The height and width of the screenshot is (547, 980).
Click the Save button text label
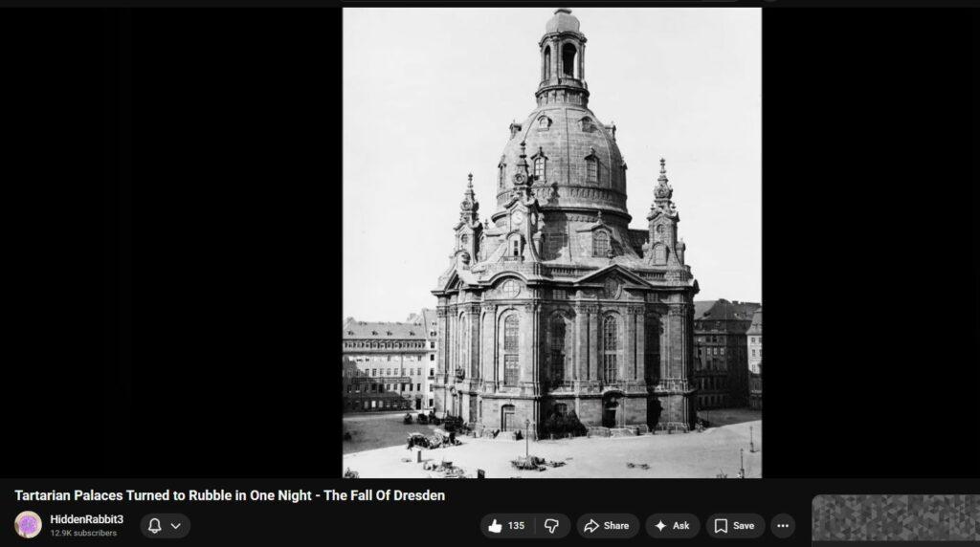pos(744,526)
